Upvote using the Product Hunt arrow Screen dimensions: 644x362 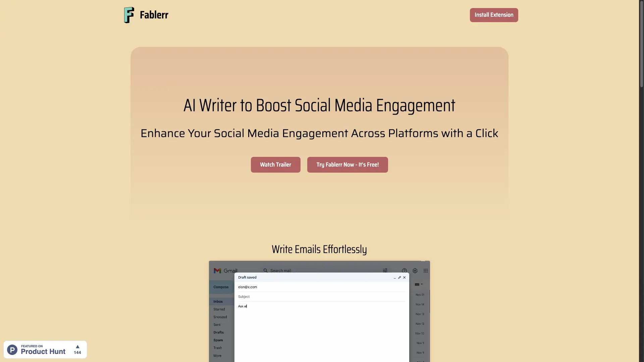click(77, 347)
